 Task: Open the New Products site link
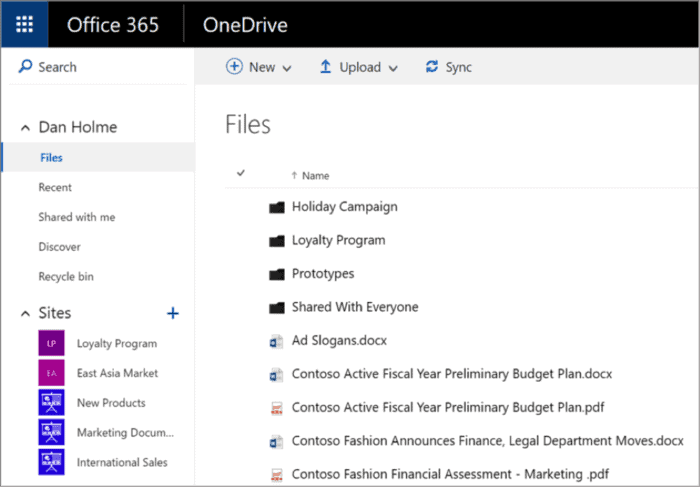111,403
